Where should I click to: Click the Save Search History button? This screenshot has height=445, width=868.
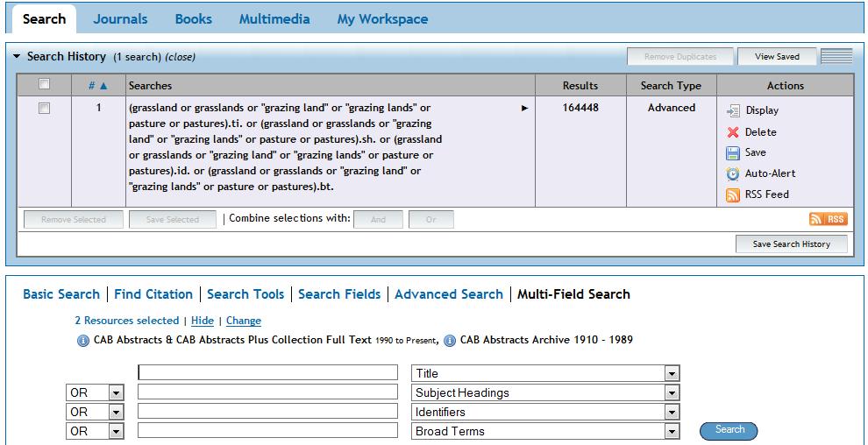pyautogui.click(x=791, y=244)
